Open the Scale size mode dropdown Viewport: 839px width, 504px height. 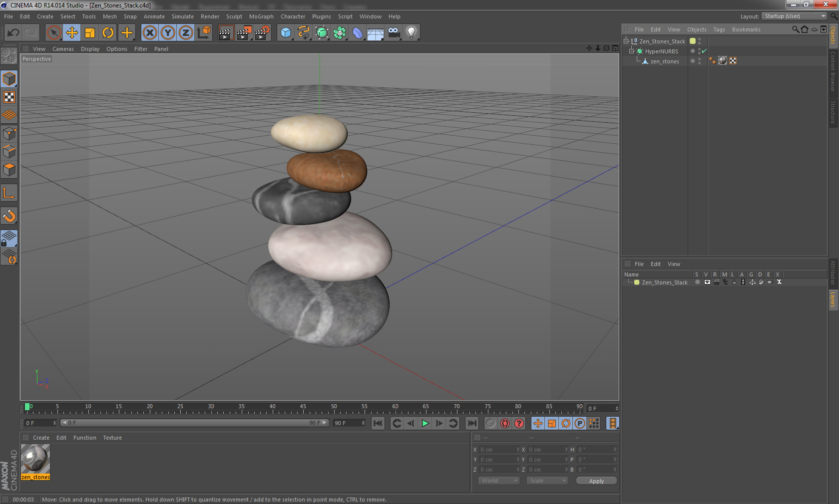click(x=547, y=481)
